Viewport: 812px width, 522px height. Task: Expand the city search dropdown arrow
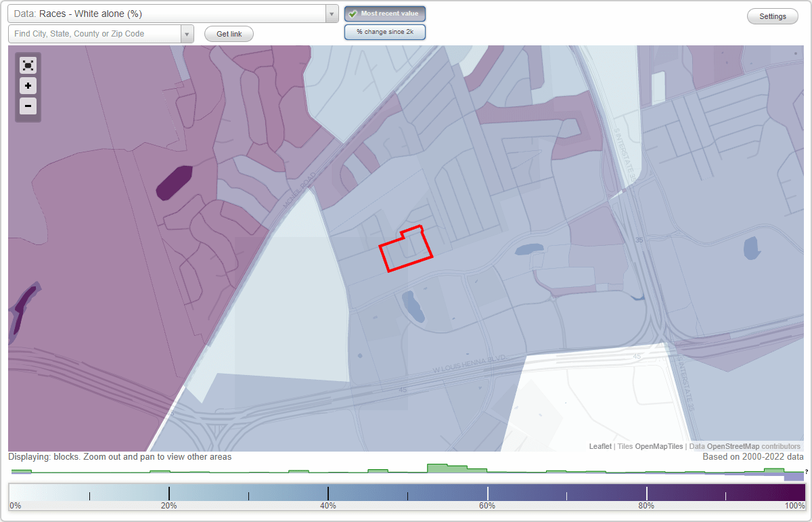pos(187,34)
